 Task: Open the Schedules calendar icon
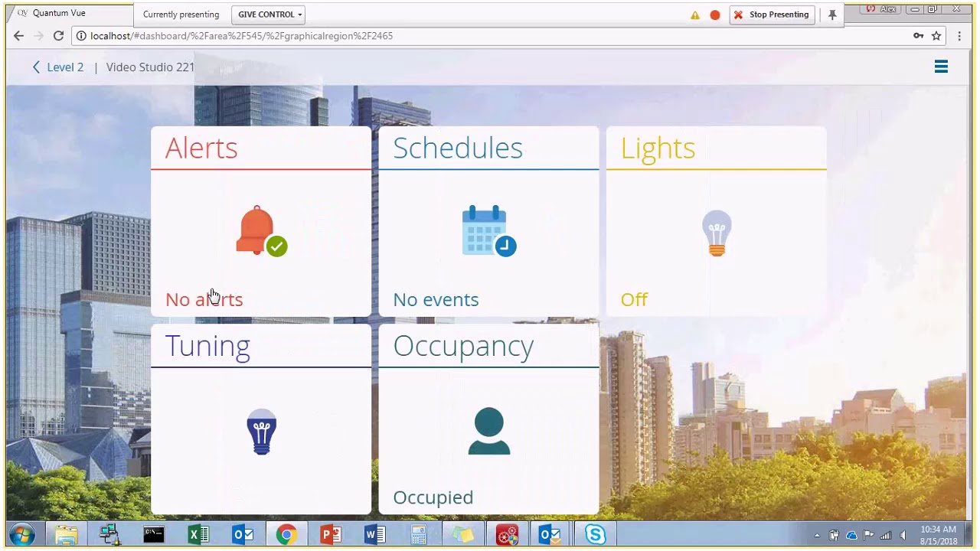pos(489,230)
